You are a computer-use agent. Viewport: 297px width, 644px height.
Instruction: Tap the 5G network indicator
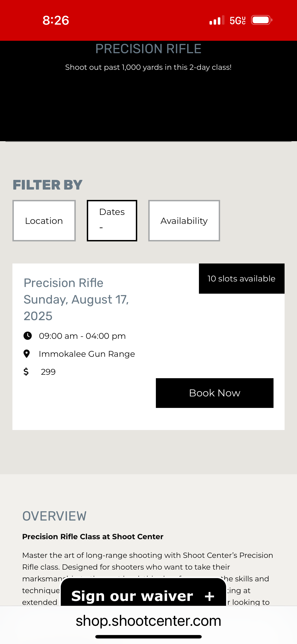coord(238,20)
